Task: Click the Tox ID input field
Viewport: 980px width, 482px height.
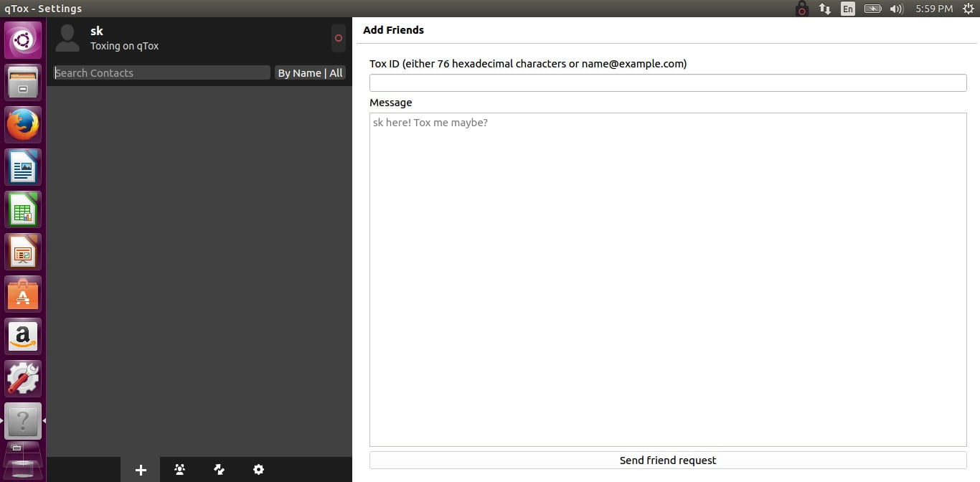Action: coord(667,83)
